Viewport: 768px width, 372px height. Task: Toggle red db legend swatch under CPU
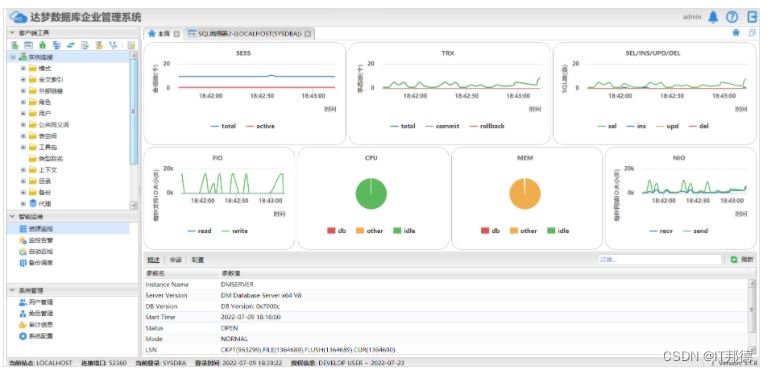click(331, 231)
